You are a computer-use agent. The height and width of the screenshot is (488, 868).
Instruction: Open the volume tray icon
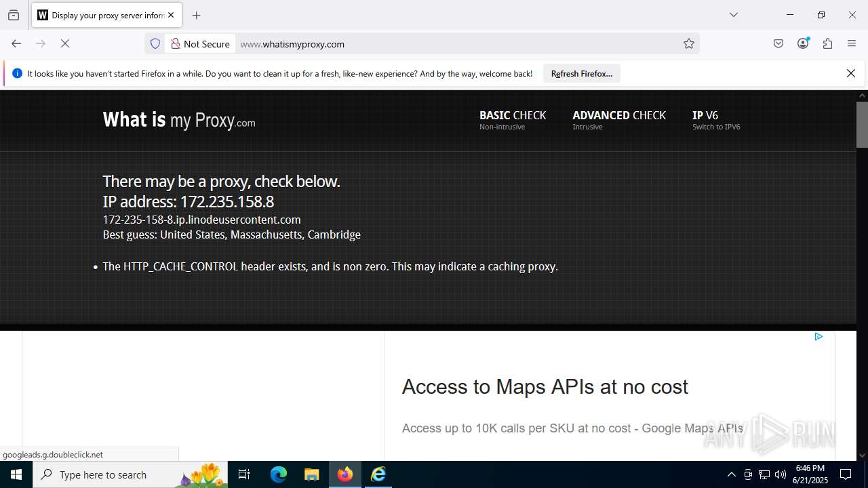[x=781, y=474]
